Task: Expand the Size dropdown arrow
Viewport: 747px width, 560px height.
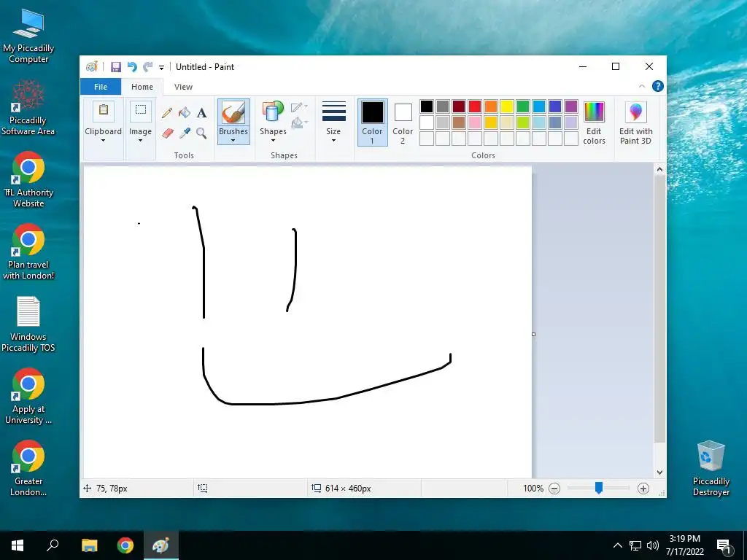Action: 333,141
